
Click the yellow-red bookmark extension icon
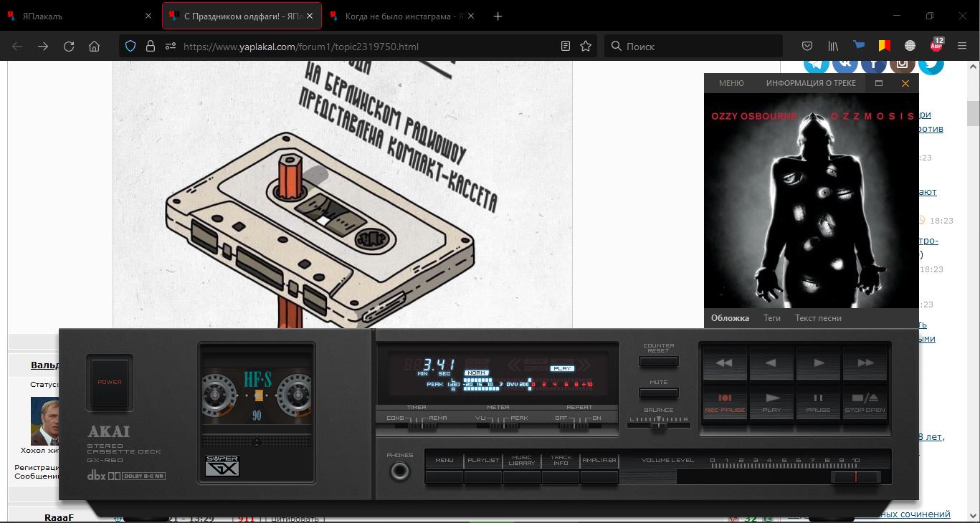[x=884, y=45]
